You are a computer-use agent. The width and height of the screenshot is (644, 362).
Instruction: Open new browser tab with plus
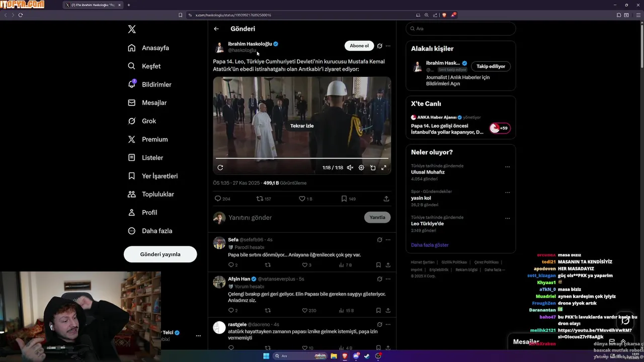tap(129, 5)
